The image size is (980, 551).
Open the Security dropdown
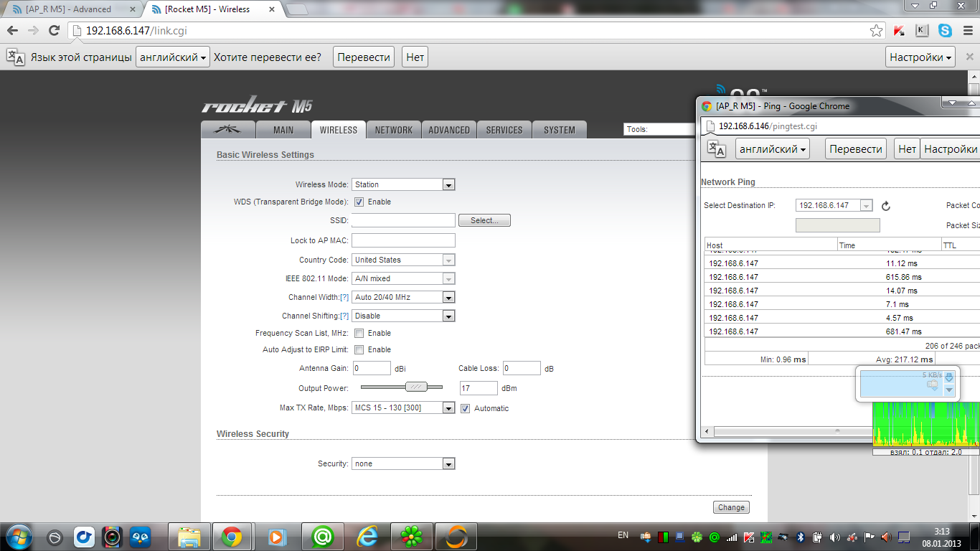click(403, 463)
